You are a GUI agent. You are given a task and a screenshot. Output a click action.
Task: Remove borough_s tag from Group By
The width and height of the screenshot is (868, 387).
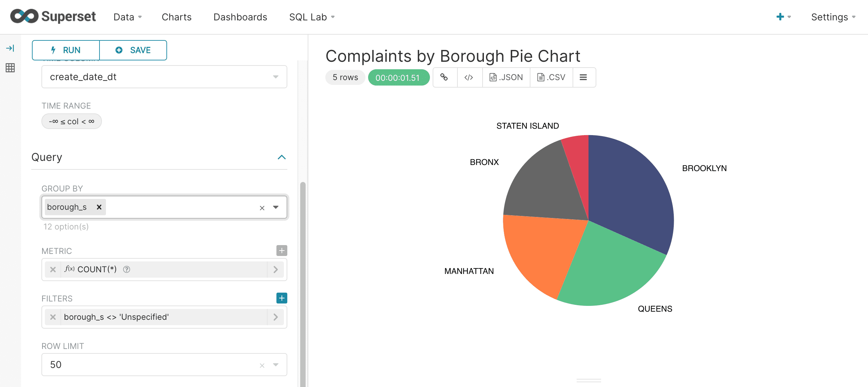coord(99,207)
